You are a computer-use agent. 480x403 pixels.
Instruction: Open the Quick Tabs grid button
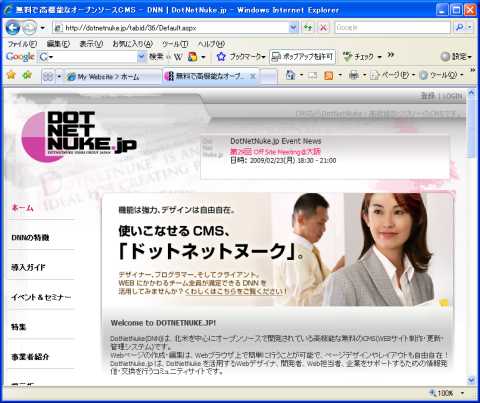(x=48, y=77)
